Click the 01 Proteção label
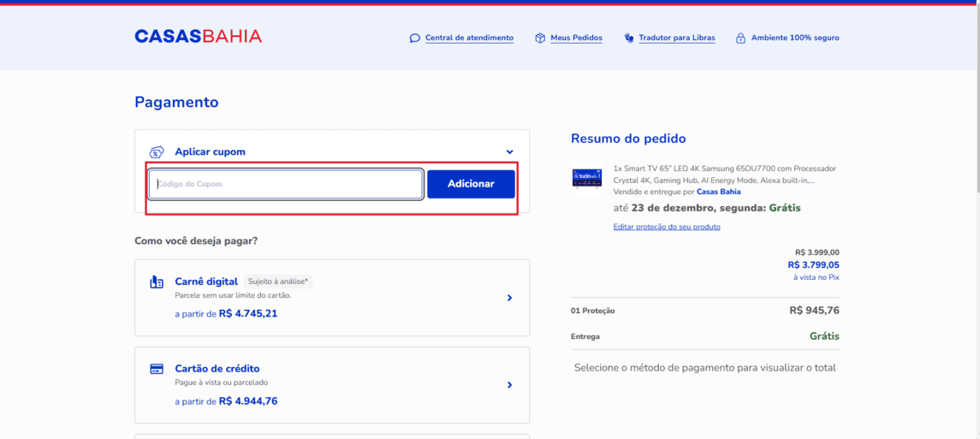Image resolution: width=980 pixels, height=439 pixels. tap(593, 311)
